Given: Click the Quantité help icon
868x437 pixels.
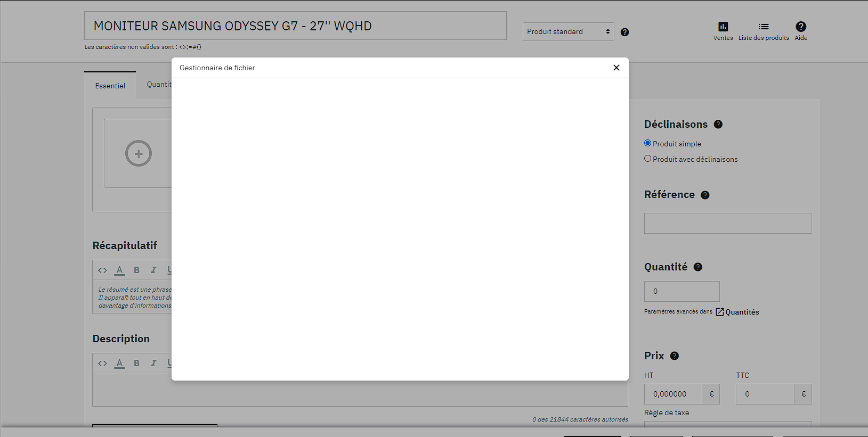Looking at the screenshot, I should tap(698, 267).
